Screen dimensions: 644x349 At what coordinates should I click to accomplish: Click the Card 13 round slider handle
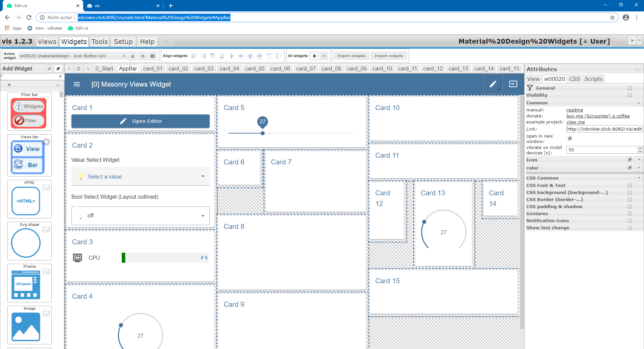(x=424, y=222)
